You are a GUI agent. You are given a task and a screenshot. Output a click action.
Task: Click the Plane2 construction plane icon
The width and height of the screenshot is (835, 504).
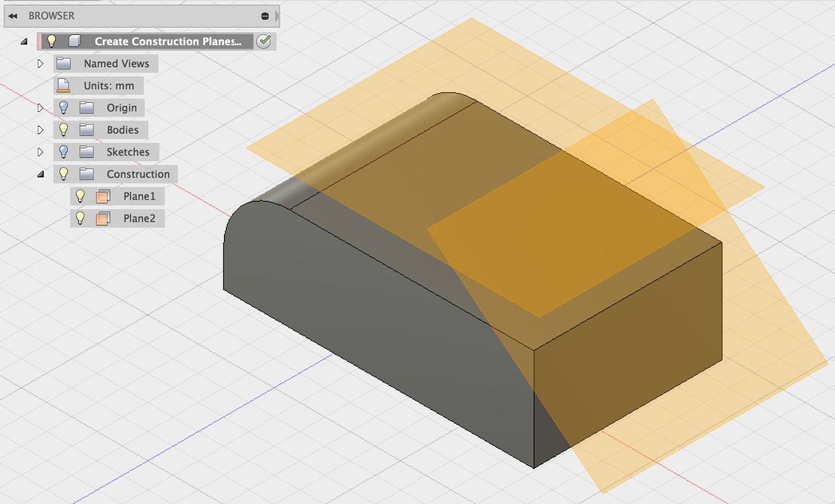(x=103, y=219)
